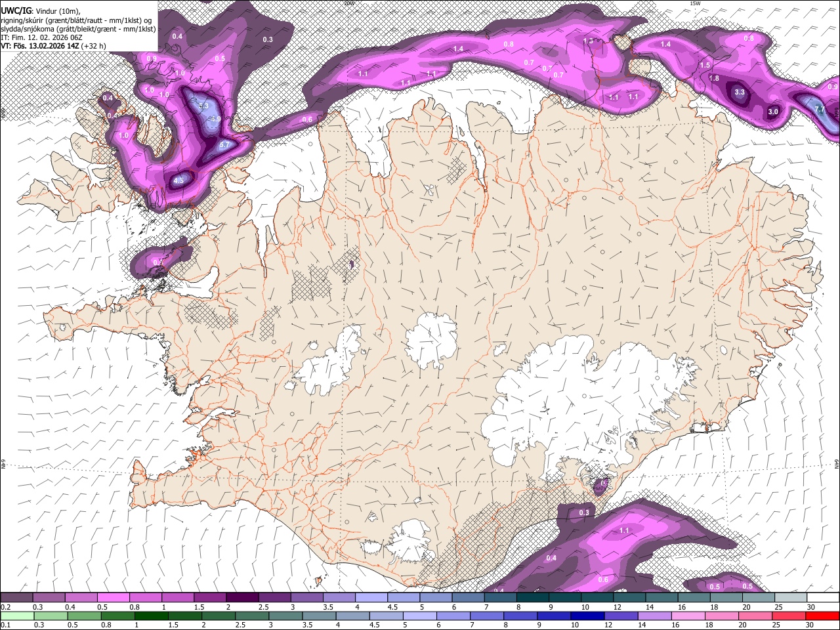Click the 1.8 precipitation value label
Viewport: 840px width, 630px height.
tap(714, 78)
